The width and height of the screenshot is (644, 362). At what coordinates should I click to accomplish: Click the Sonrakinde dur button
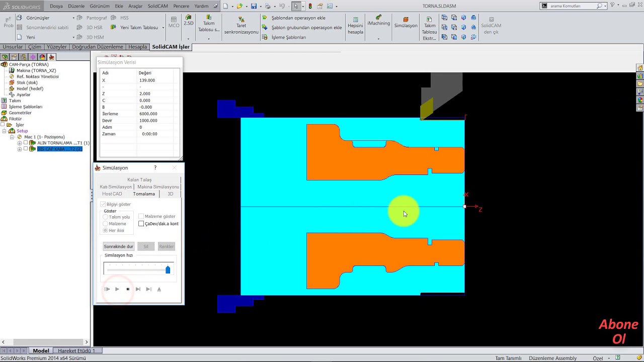(x=118, y=246)
